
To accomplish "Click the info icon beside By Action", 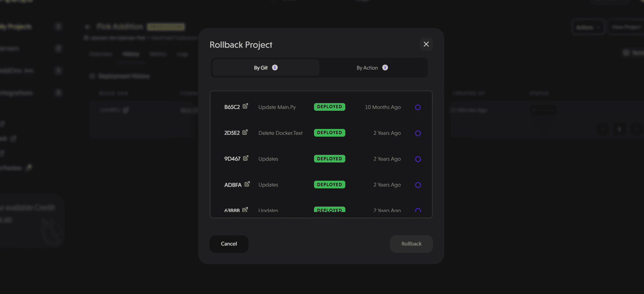I will tap(385, 67).
